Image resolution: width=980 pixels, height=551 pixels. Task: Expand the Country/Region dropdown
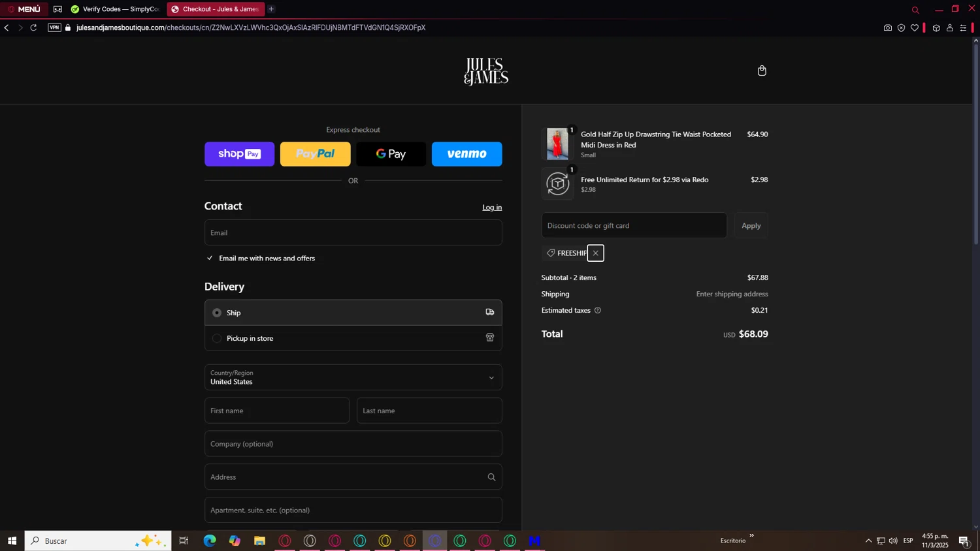coord(353,377)
